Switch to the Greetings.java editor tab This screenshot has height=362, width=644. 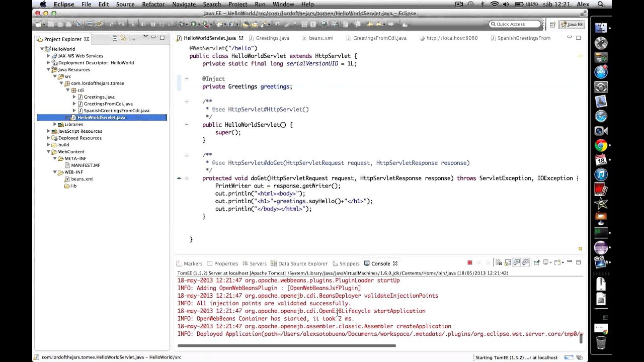coord(272,38)
